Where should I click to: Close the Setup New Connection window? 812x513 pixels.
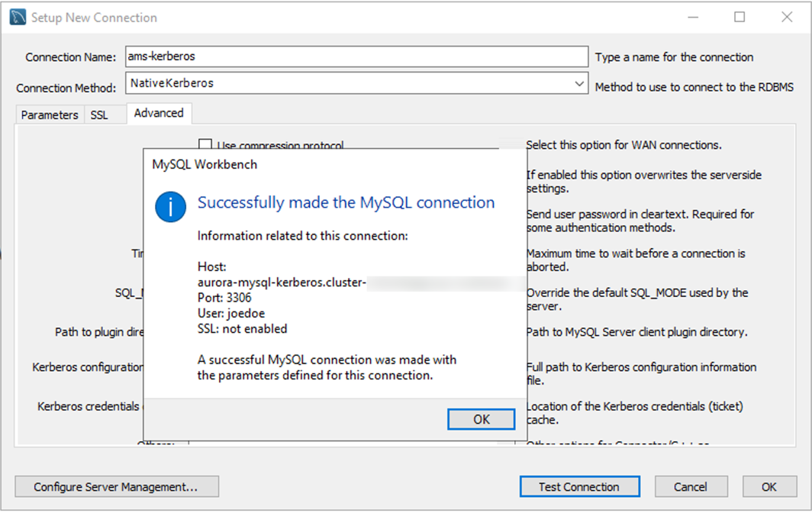787,17
